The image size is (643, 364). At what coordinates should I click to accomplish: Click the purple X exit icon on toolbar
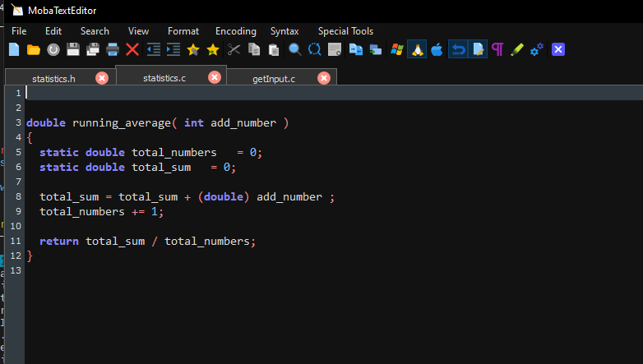(558, 49)
